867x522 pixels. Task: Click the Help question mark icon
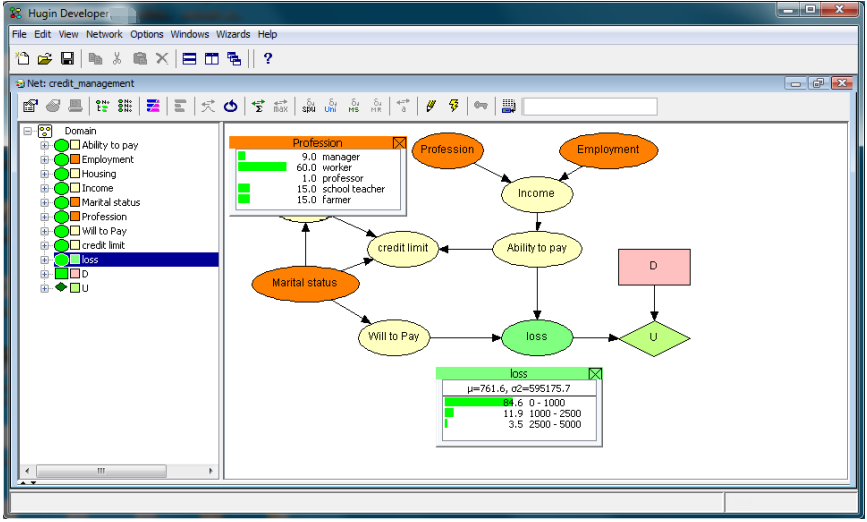pyautogui.click(x=268, y=58)
